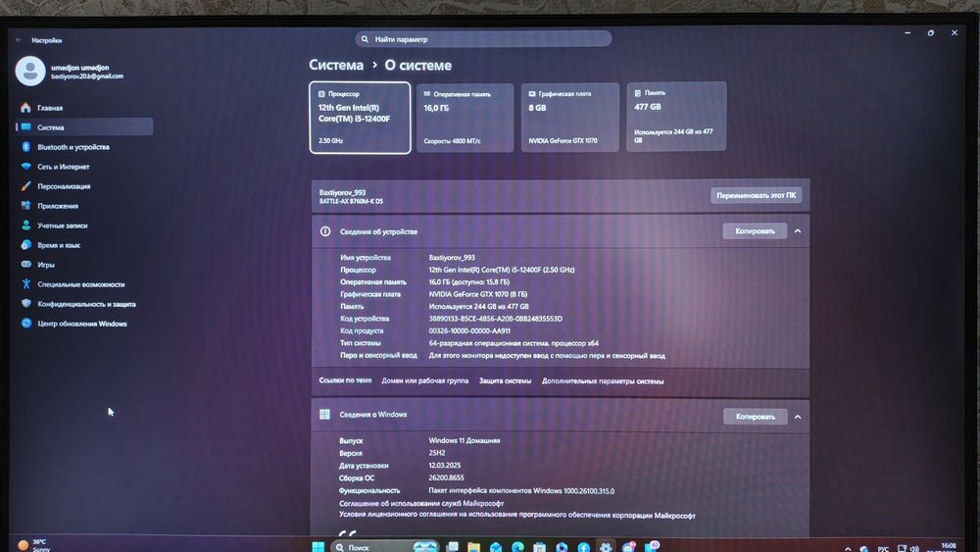Click the Wi-Fi icon beside Сеть и Интернет

[x=25, y=167]
